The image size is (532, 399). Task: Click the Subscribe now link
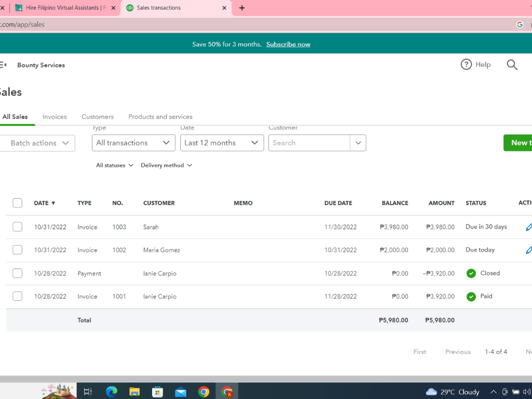pyautogui.click(x=288, y=45)
